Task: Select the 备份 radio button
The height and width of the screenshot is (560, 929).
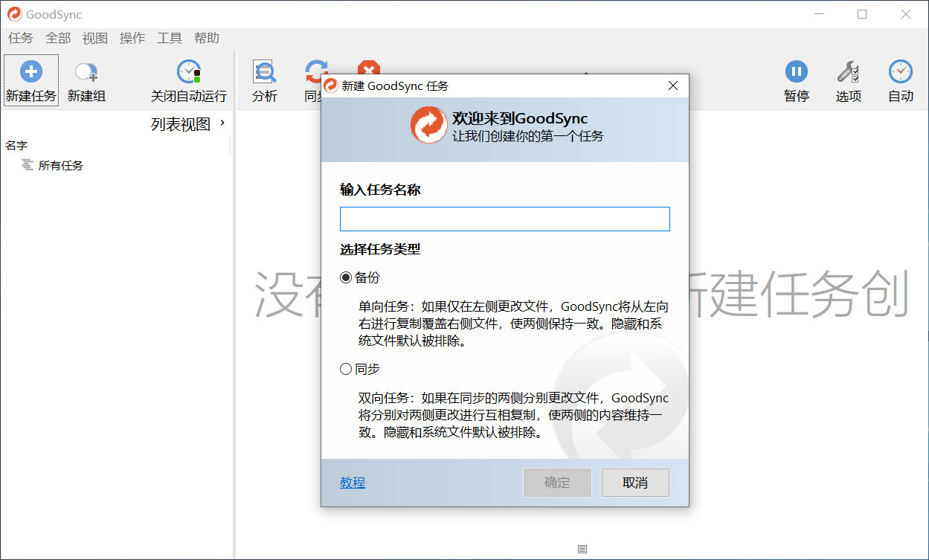Action: pos(346,277)
